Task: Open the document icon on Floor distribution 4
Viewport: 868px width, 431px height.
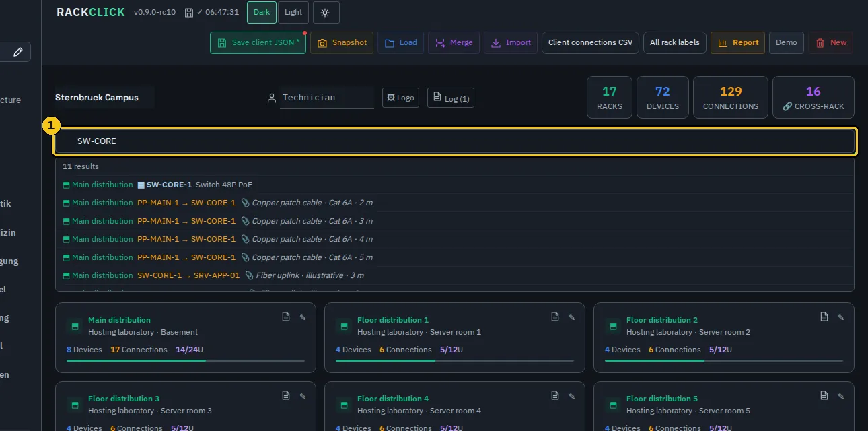Action: (x=555, y=395)
